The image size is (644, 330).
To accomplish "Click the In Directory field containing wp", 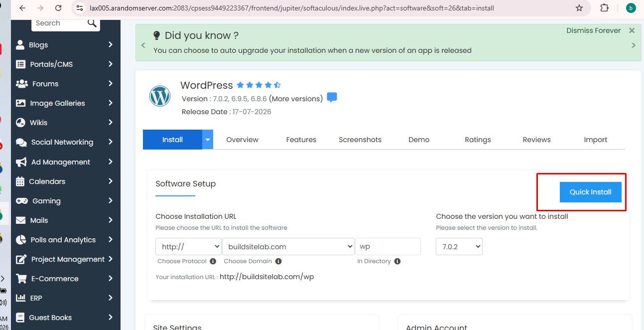I will tap(388, 246).
